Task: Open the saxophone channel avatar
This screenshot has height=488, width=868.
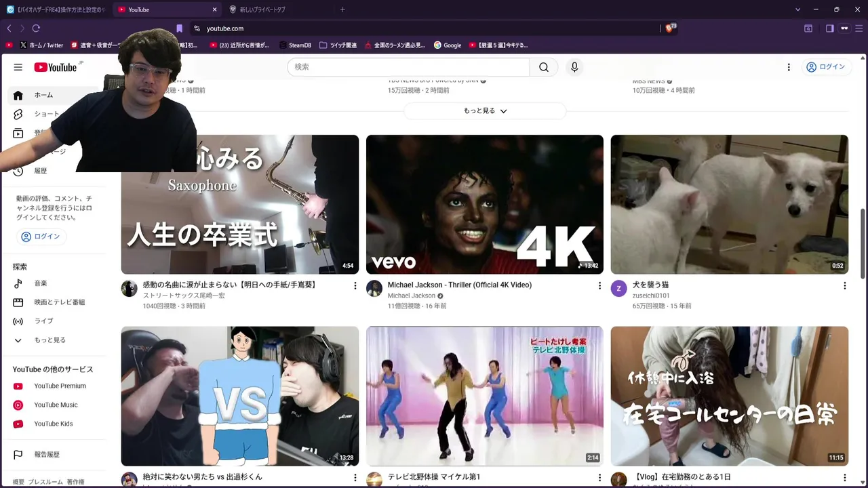Action: [130, 289]
